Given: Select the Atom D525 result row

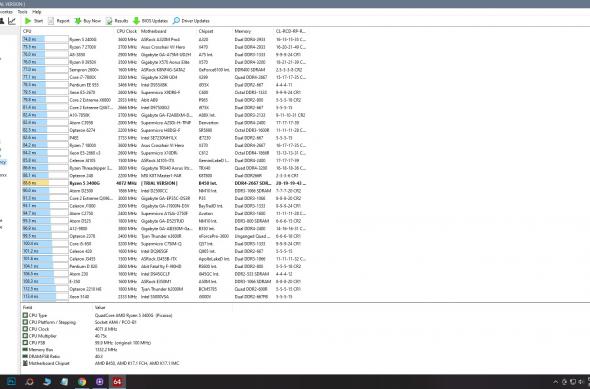Looking at the screenshot, I should [164, 221].
